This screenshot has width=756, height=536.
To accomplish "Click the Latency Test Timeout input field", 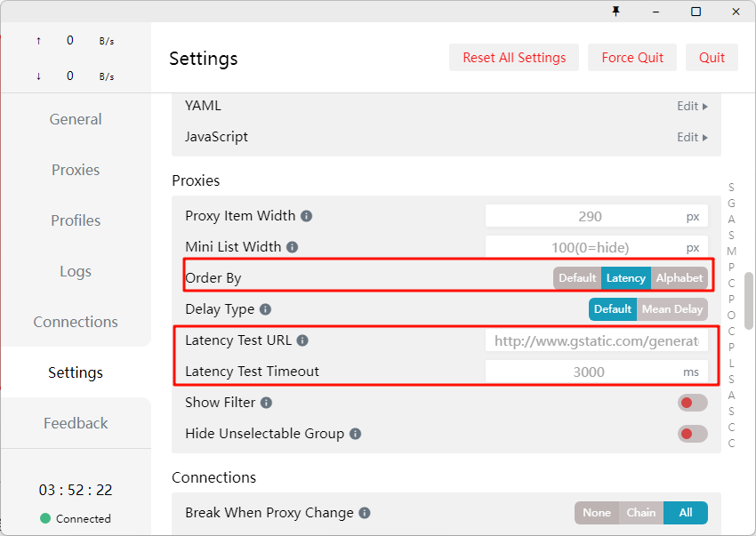I will (589, 372).
